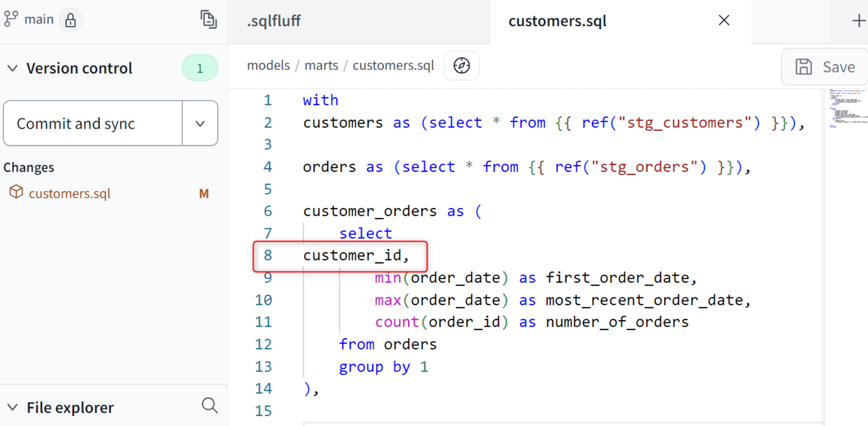Image resolution: width=868 pixels, height=426 pixels.
Task: Click 'from orders' on line 12
Action: coord(388,344)
